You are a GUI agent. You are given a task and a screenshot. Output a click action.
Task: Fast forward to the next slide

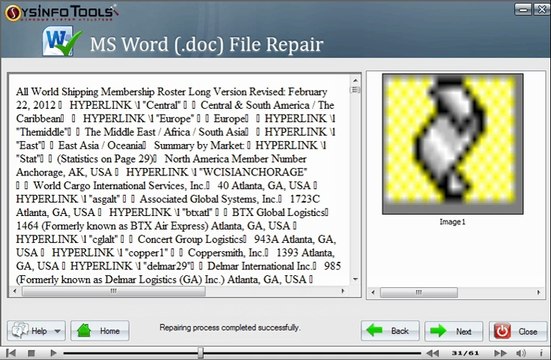pos(500,353)
